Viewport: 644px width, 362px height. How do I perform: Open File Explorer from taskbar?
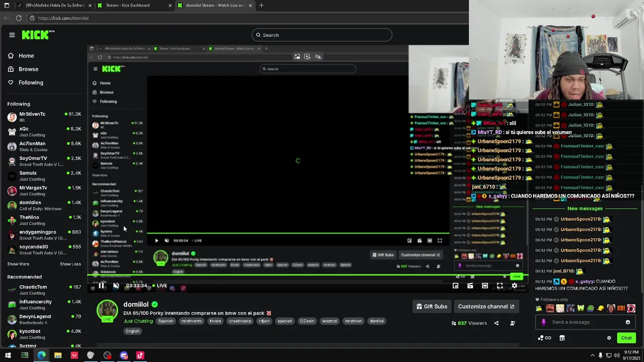58,355
